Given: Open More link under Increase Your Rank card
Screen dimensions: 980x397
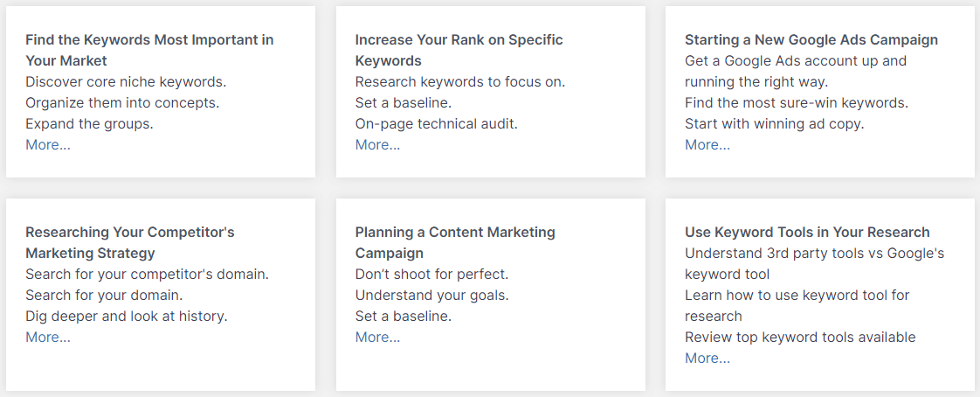Looking at the screenshot, I should coord(377,144).
